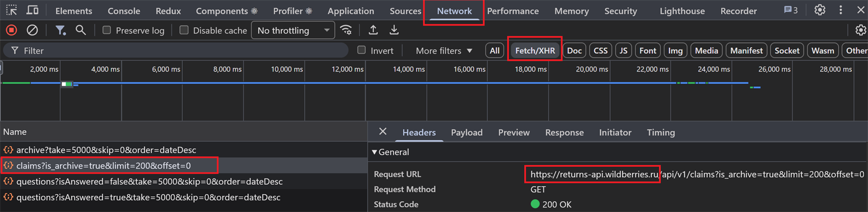Select the questions?isAnswered=false request row
The width and height of the screenshot is (868, 212).
(x=183, y=181)
